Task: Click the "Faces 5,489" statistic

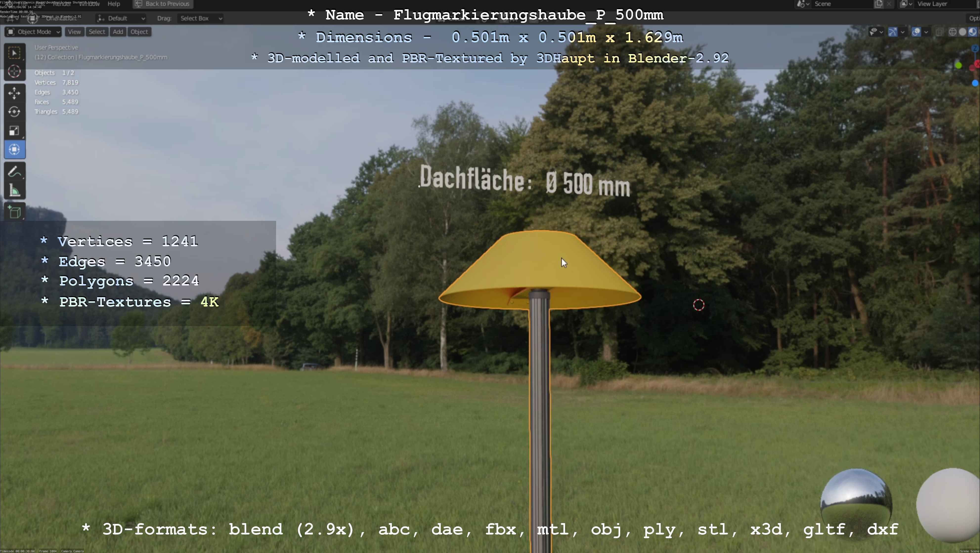Action: (x=56, y=102)
